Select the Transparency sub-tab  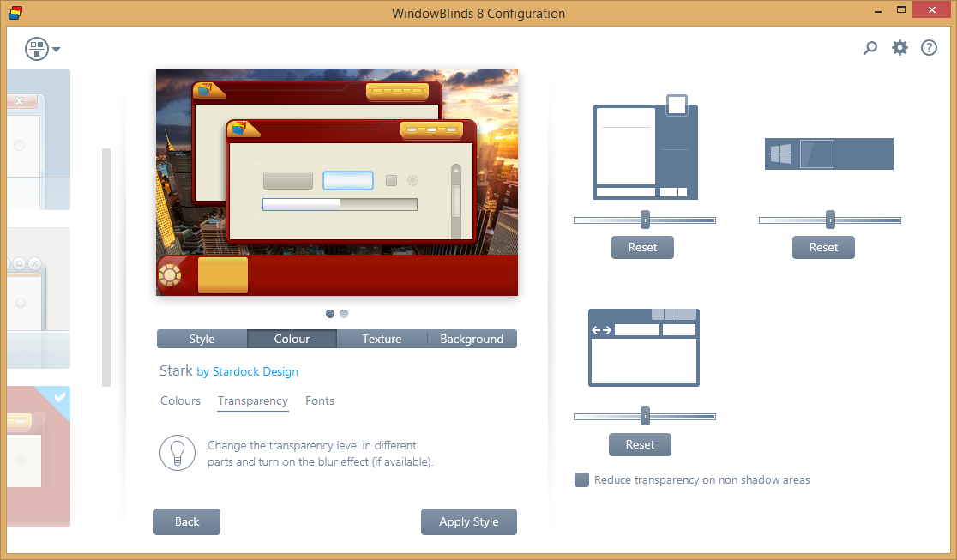253,401
